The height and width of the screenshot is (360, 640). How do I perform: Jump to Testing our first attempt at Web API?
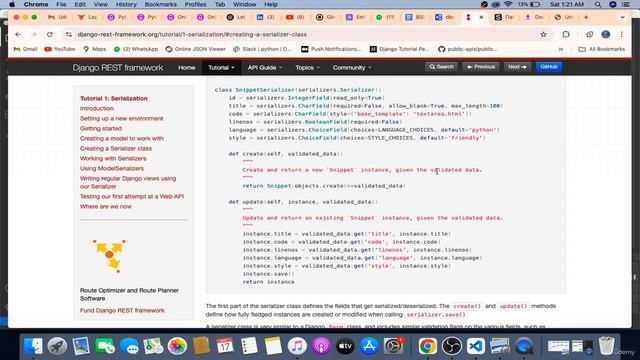tap(132, 197)
